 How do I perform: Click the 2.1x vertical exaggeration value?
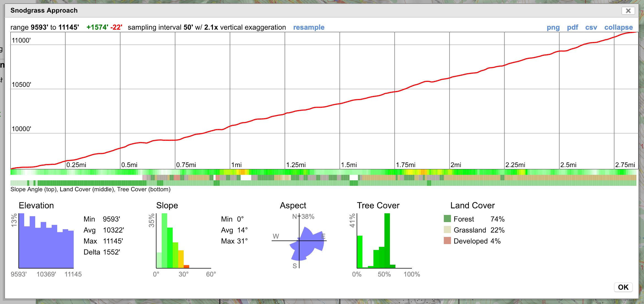pyautogui.click(x=211, y=27)
